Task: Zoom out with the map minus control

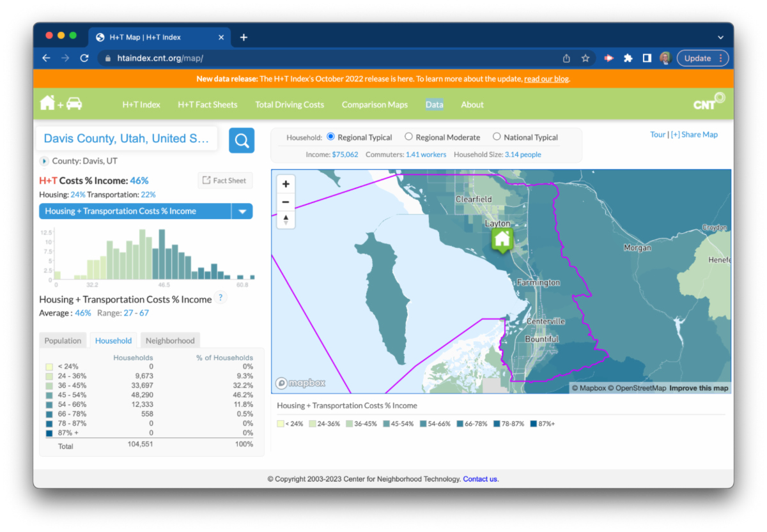Action: click(x=286, y=202)
